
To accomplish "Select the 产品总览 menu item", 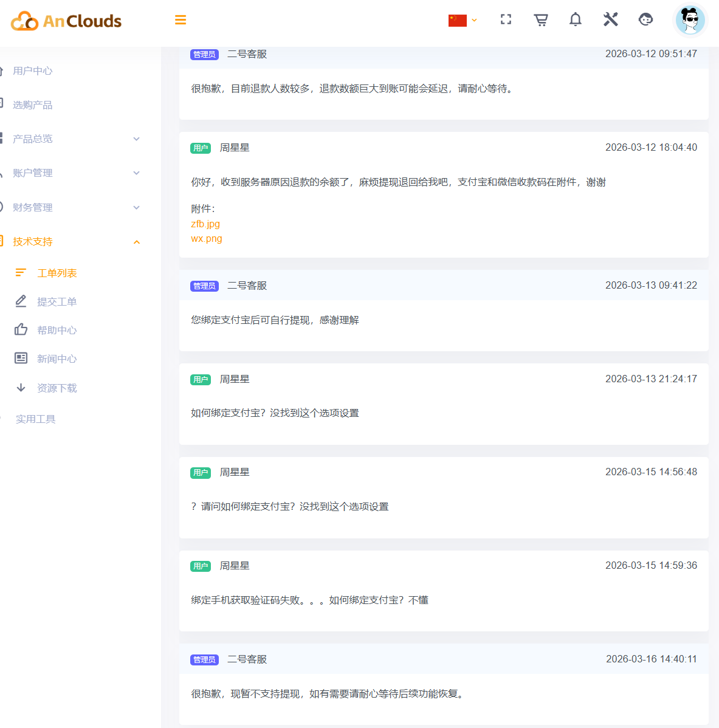I will pyautogui.click(x=32, y=139).
